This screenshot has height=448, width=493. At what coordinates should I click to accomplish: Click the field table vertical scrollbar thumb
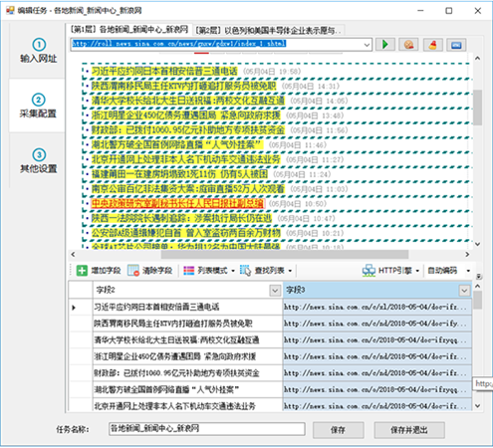click(477, 301)
